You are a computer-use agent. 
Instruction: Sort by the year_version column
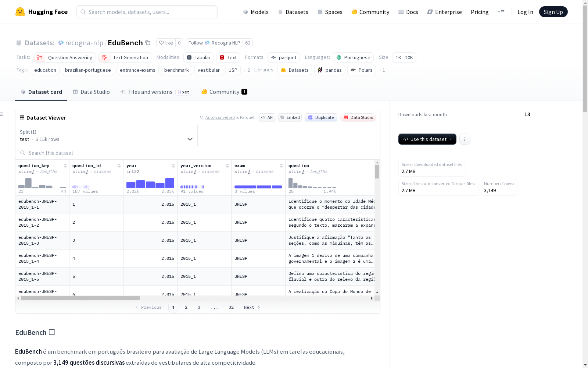[227, 166]
